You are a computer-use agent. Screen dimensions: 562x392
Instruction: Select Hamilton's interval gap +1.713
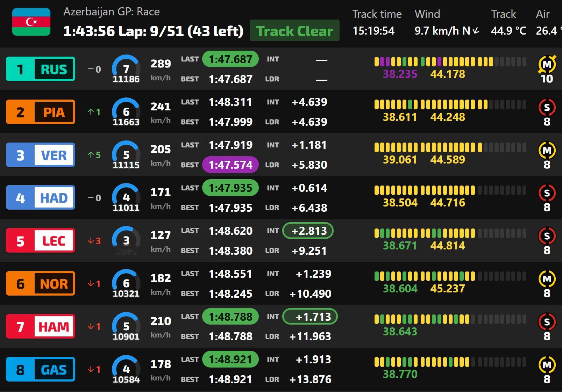(x=310, y=317)
